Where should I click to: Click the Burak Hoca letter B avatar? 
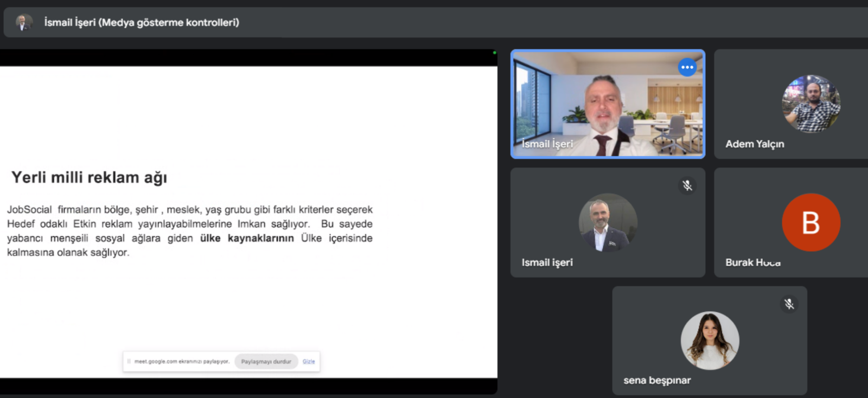[x=811, y=222]
